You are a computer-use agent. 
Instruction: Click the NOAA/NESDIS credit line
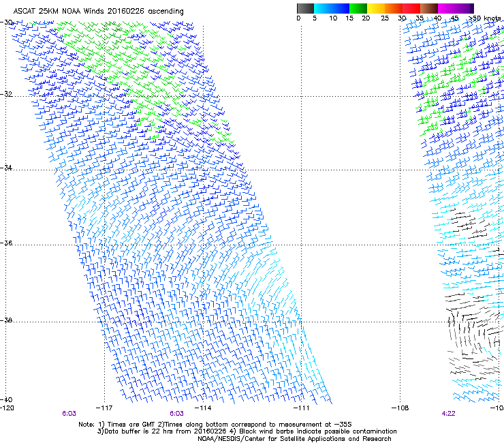[294, 439]
